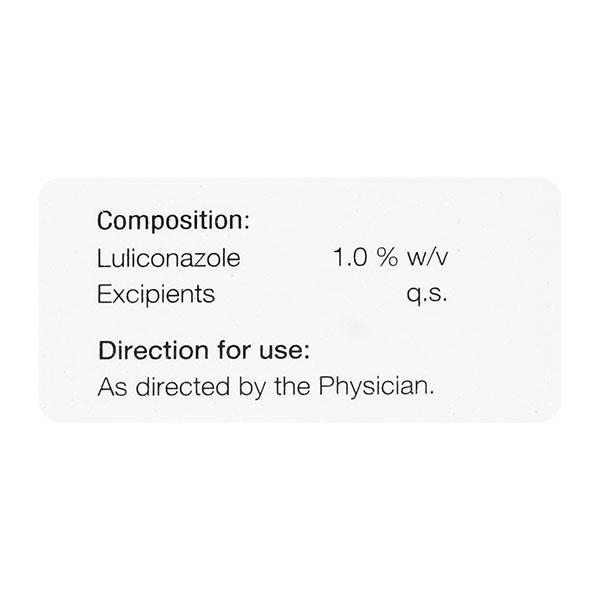Click the word "As" starting the last line
Image resolution: width=600 pixels, height=600 pixels.
(108, 387)
